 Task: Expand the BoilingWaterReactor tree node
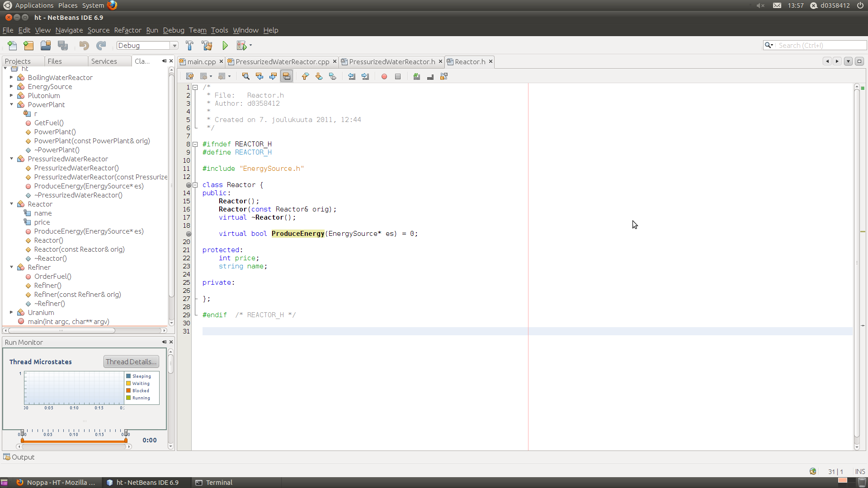[x=11, y=78]
